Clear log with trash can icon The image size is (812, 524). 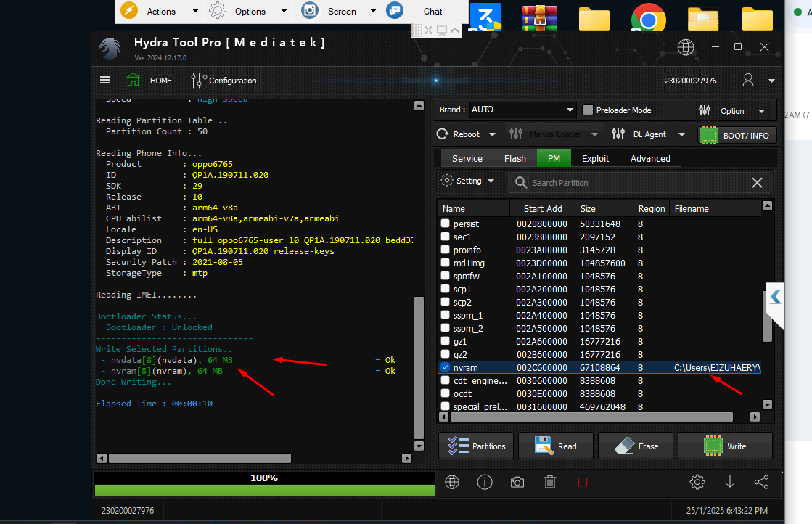tap(550, 482)
